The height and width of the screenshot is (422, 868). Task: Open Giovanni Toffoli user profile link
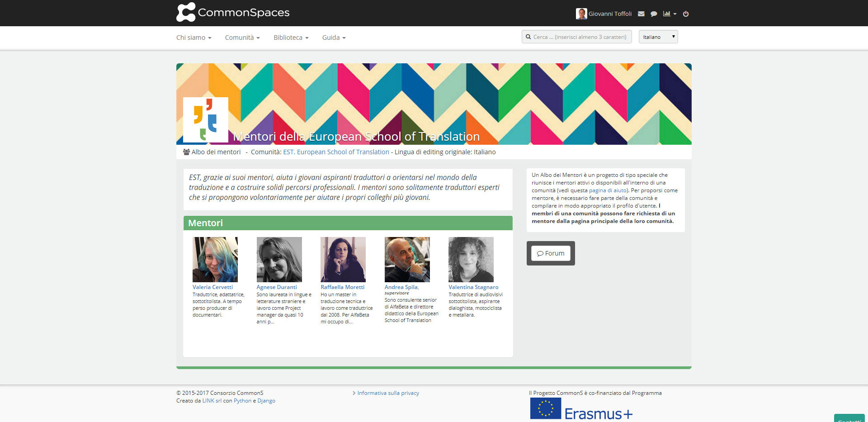[610, 14]
